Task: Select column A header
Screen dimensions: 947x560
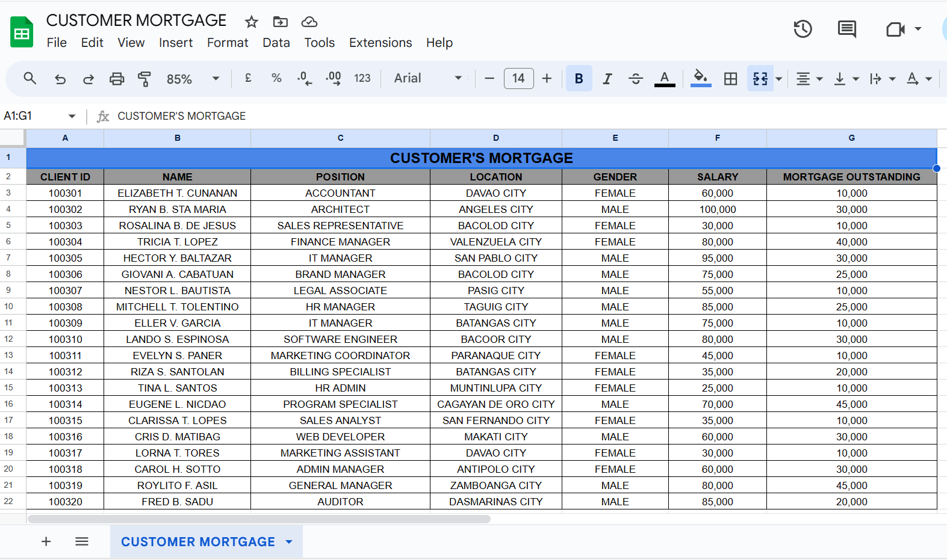Action: (x=65, y=138)
